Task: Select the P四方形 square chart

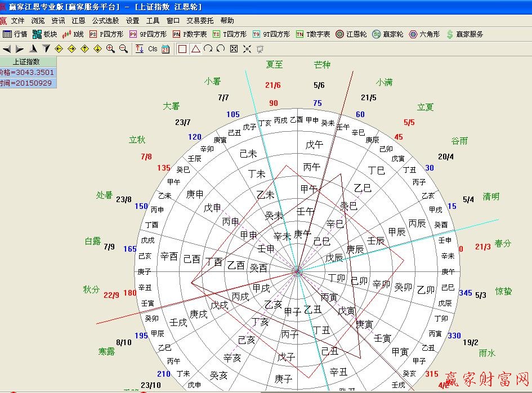Action: coord(106,34)
